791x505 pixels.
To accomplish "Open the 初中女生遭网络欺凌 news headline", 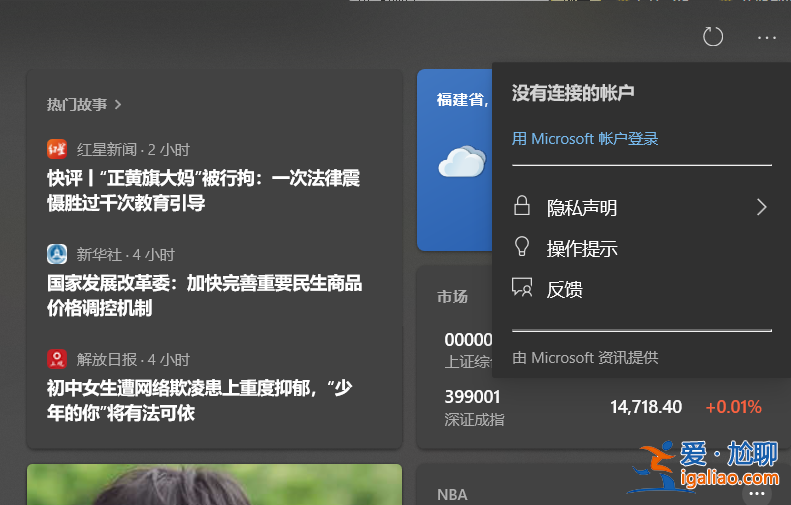I will click(x=200, y=401).
